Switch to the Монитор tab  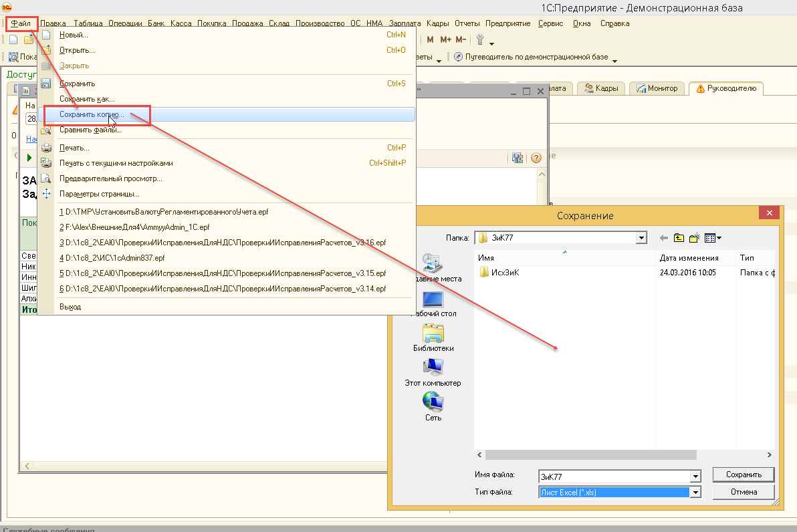tap(657, 88)
